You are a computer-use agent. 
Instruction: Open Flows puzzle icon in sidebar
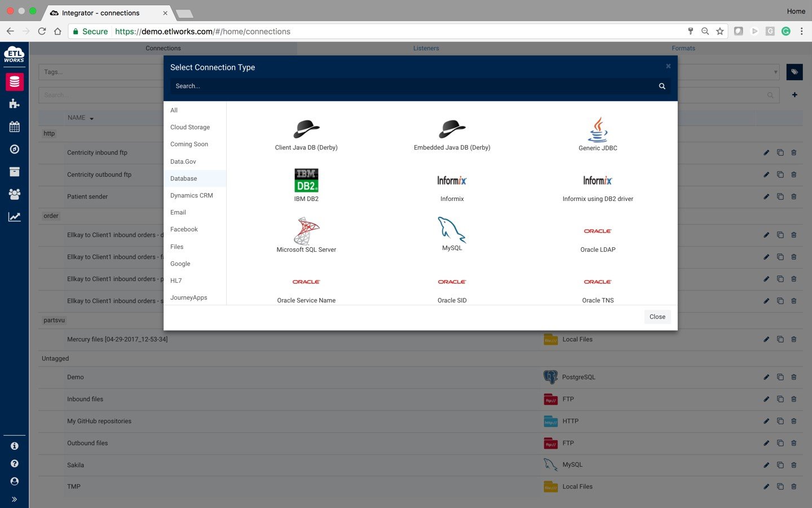15,104
